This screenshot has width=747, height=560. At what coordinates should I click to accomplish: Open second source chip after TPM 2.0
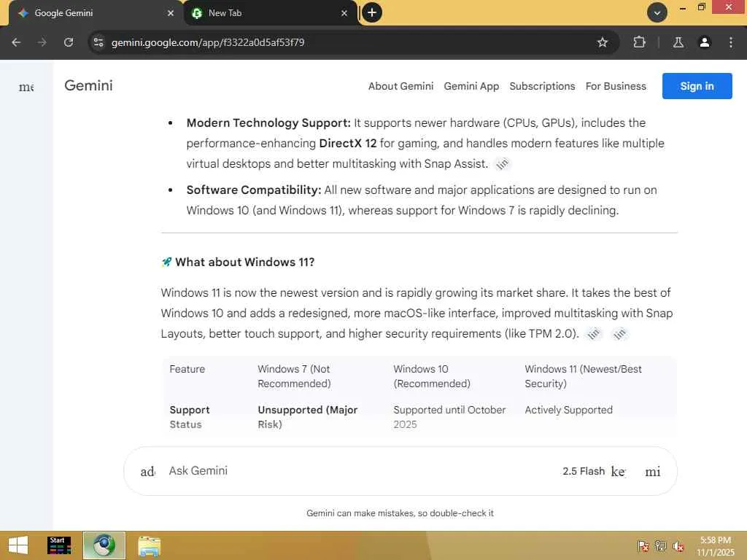pos(619,334)
